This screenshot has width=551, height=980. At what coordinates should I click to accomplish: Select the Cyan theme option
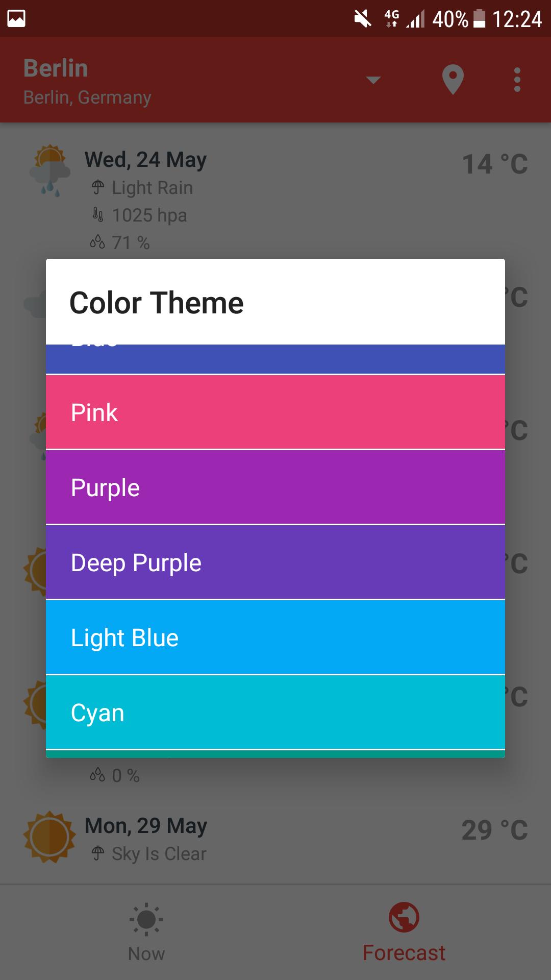point(275,713)
